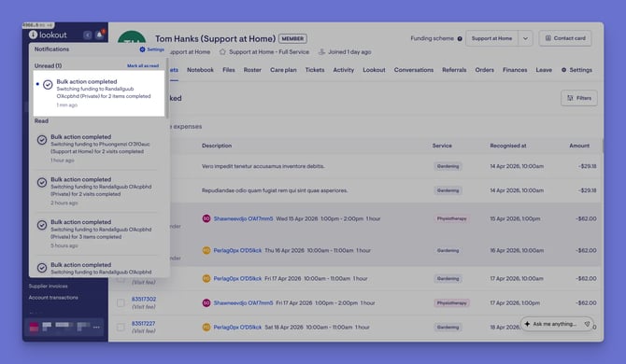Click the check icon on the 2 hours ago notification
The height and width of the screenshot is (364, 626).
[42, 183]
